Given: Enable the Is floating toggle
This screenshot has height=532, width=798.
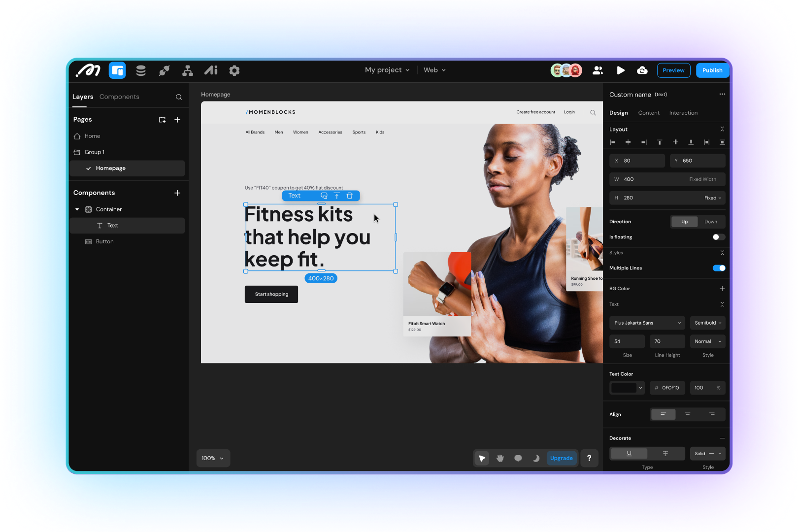Looking at the screenshot, I should 719,237.
